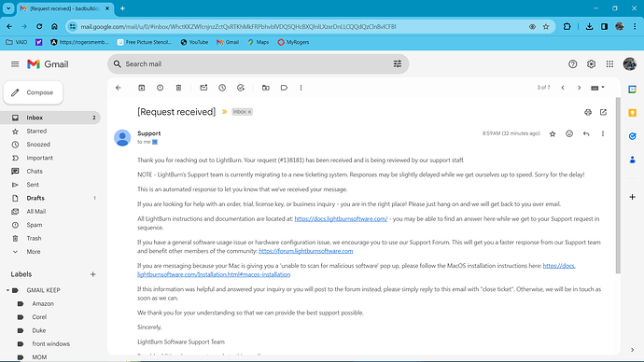
Task: Click the back to inbox arrow
Action: pyautogui.click(x=119, y=88)
